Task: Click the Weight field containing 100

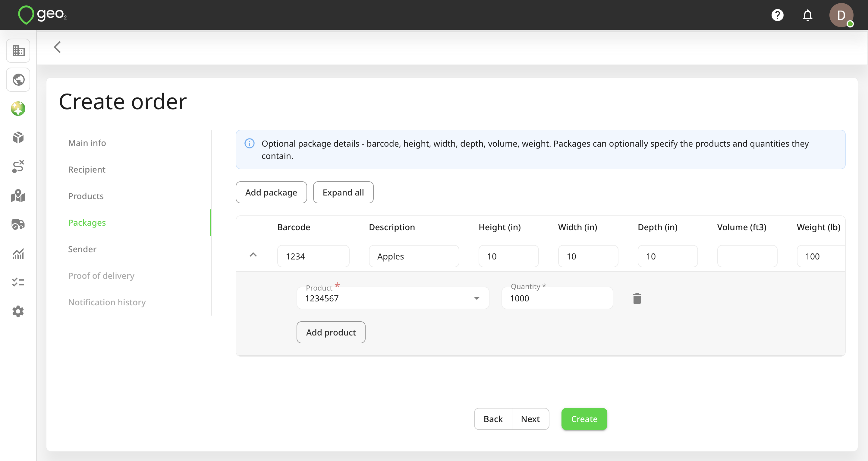Action: pyautogui.click(x=821, y=256)
